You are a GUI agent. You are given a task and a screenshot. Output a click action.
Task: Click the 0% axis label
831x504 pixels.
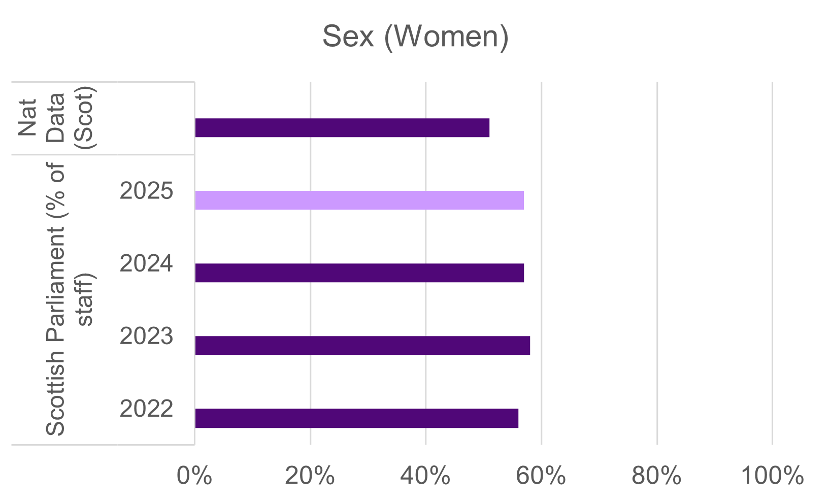tap(194, 477)
